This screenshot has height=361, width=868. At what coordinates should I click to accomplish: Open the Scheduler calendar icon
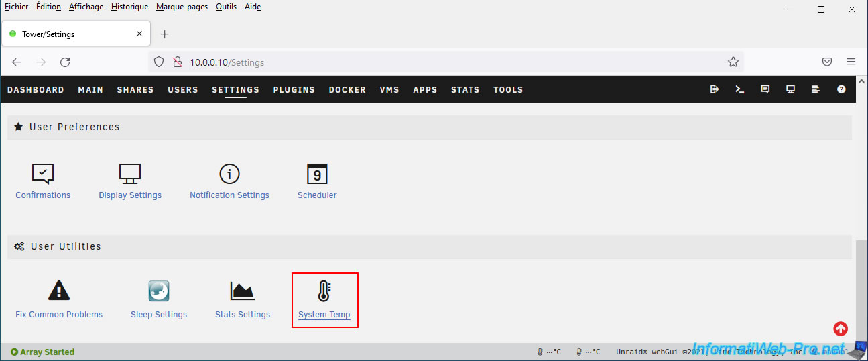[x=317, y=174]
